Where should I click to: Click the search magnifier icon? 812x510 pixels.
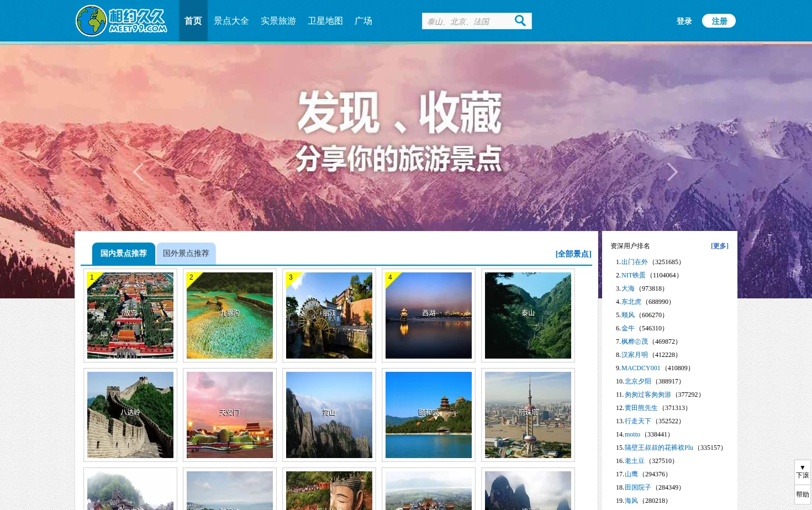click(520, 21)
